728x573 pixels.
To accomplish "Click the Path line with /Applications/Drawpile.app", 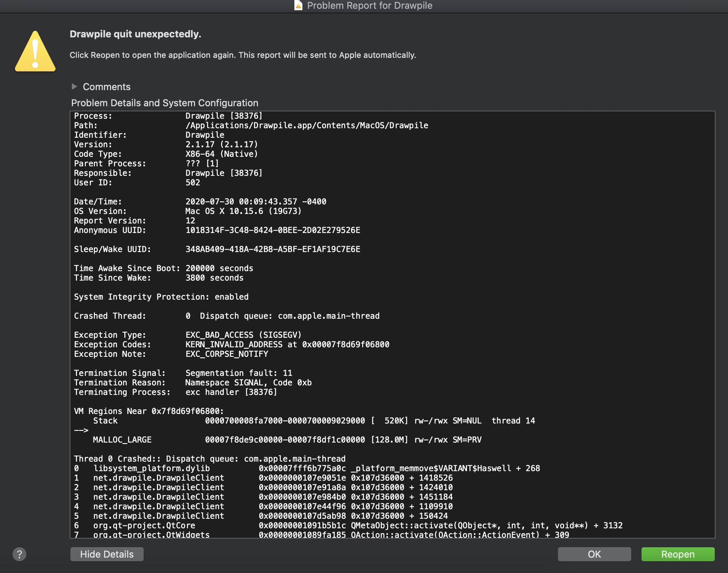I will [x=251, y=125].
